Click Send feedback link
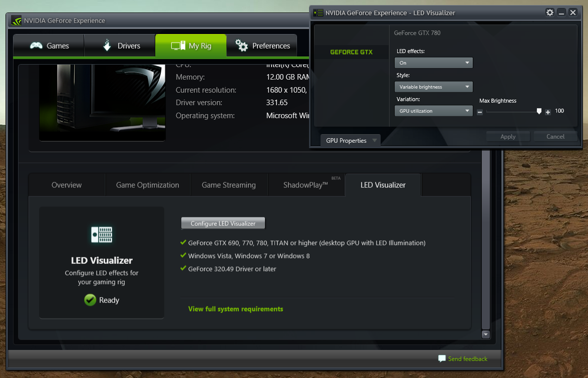Screen dimensions: 588x378 tap(468, 359)
